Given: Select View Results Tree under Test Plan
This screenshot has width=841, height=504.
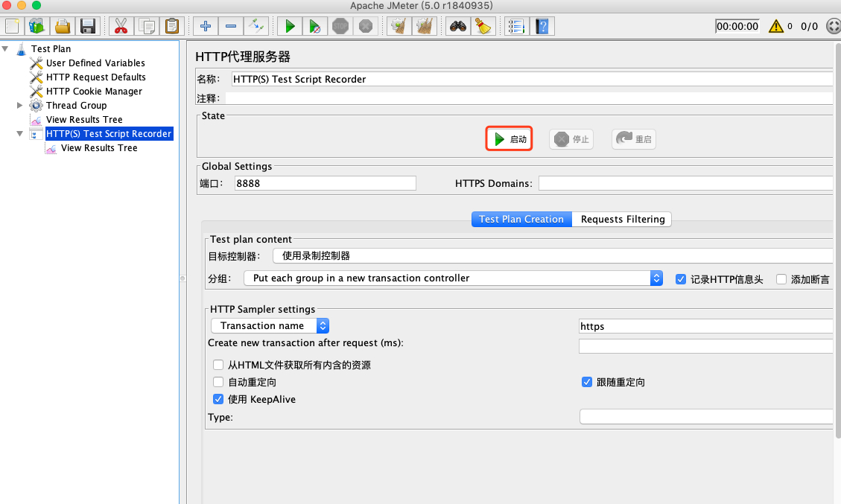Looking at the screenshot, I should pyautogui.click(x=84, y=120).
